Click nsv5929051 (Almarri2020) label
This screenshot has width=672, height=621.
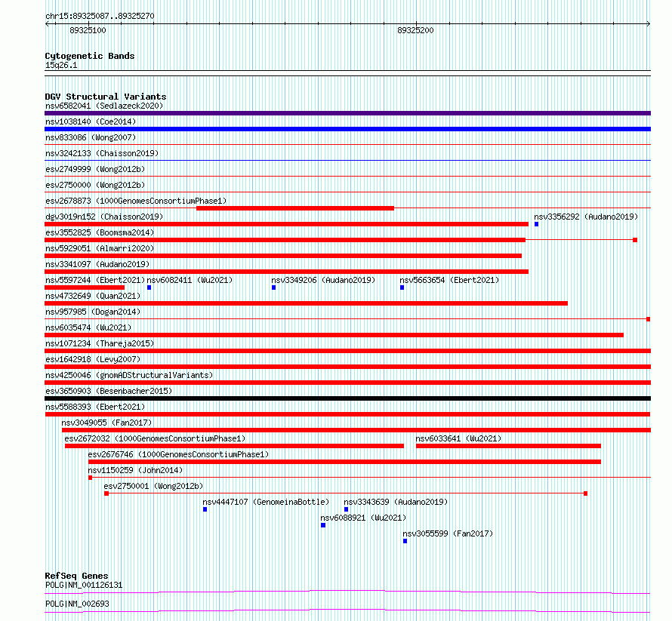pyautogui.click(x=100, y=248)
